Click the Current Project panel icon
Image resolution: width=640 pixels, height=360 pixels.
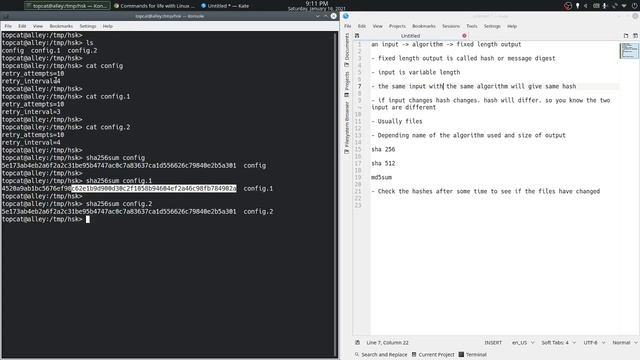tap(414, 355)
